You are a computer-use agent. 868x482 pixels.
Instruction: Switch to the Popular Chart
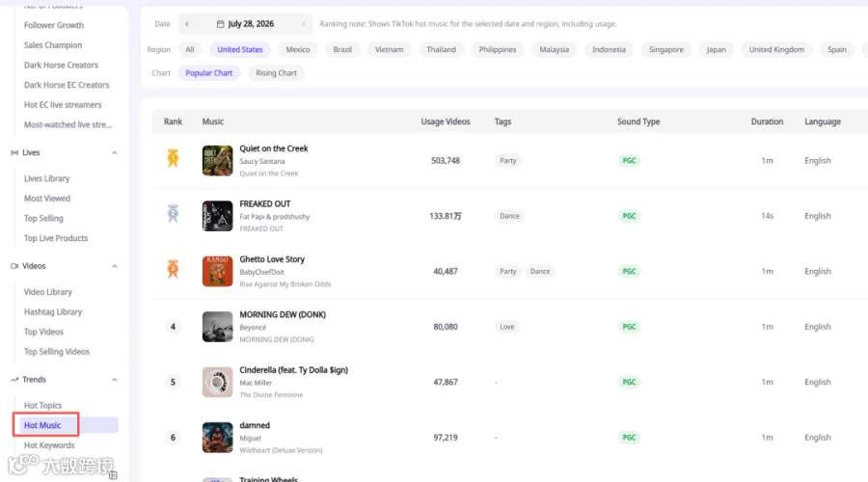(x=208, y=73)
